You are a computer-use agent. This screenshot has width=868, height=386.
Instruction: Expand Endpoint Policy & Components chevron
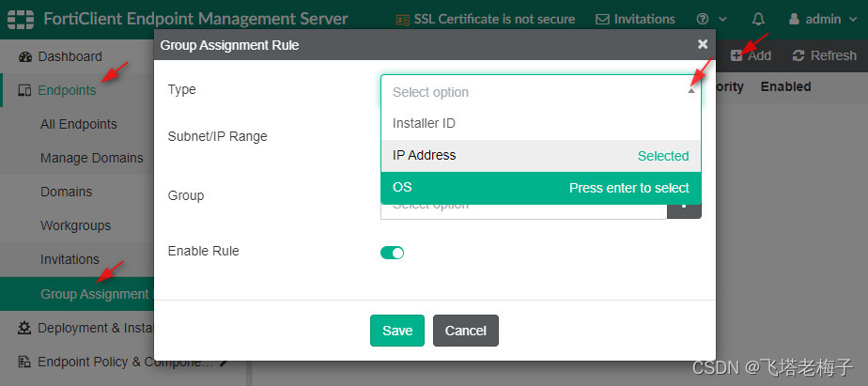coord(224,363)
